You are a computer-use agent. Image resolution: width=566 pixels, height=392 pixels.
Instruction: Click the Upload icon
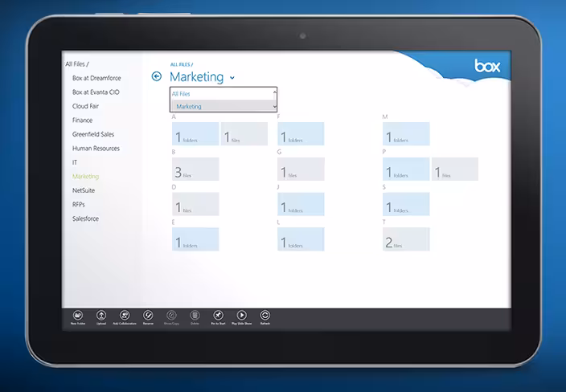101,316
